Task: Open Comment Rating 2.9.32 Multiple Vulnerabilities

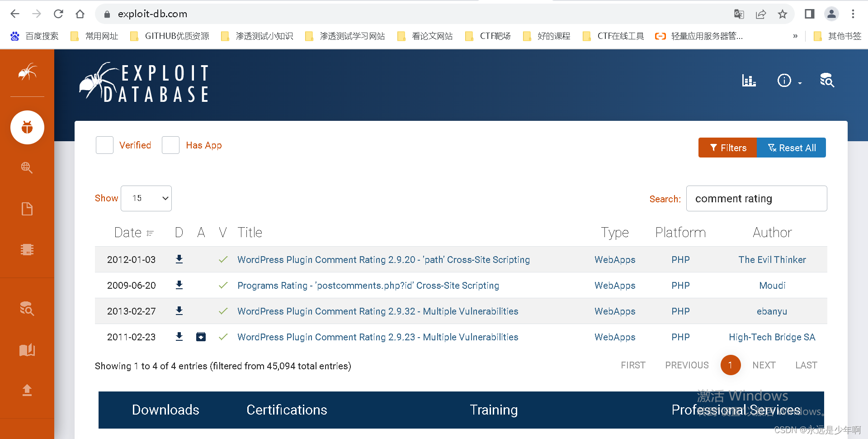Action: click(377, 311)
